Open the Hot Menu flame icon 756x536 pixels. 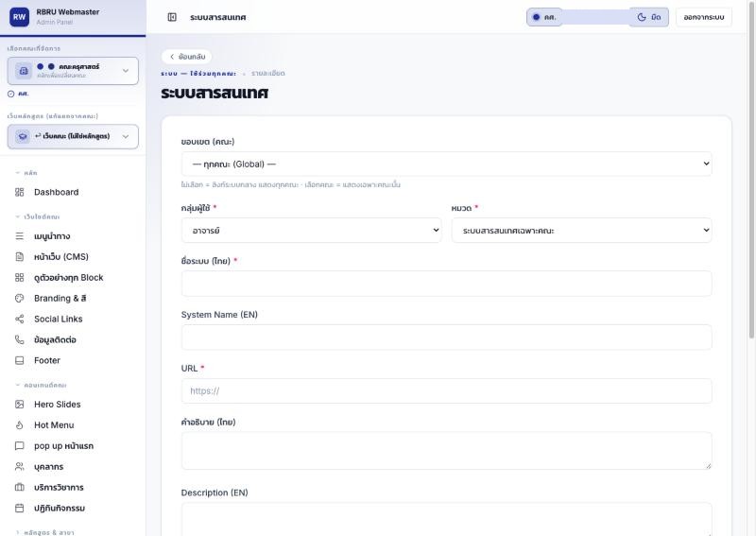[x=19, y=425]
